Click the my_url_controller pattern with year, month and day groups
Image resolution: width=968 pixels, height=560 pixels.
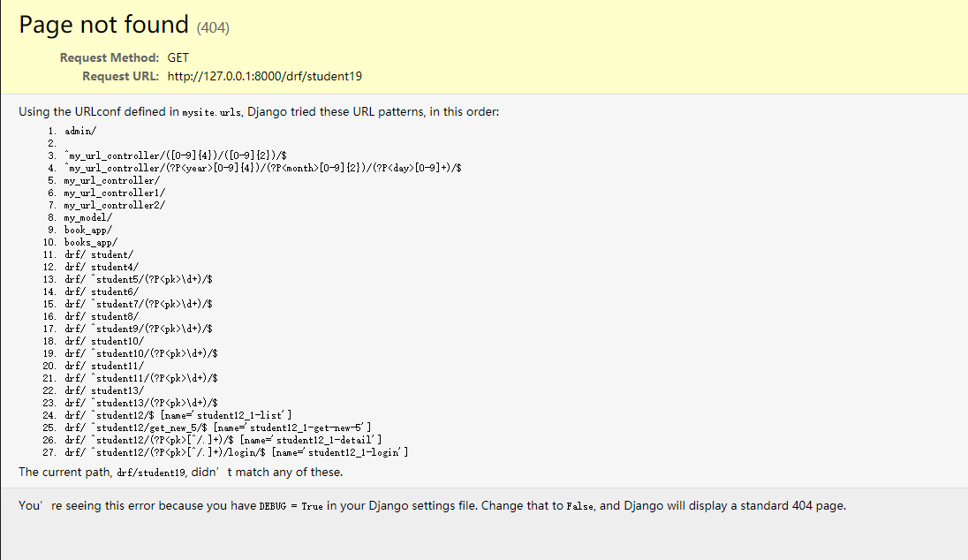click(263, 168)
